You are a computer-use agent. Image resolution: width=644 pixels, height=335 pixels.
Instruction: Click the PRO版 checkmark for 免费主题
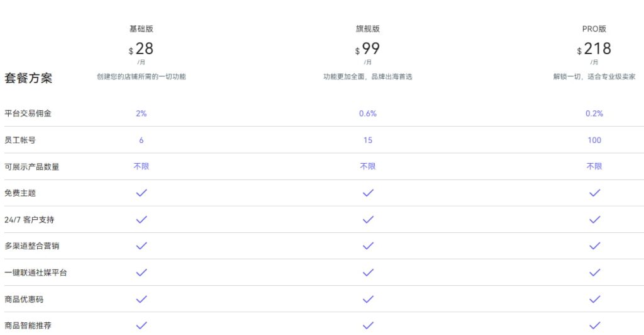pyautogui.click(x=594, y=193)
